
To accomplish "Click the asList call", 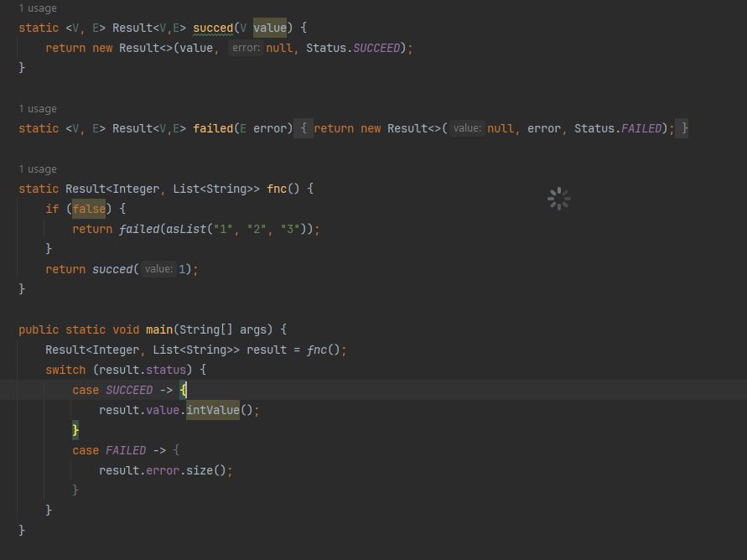I will (x=186, y=229).
